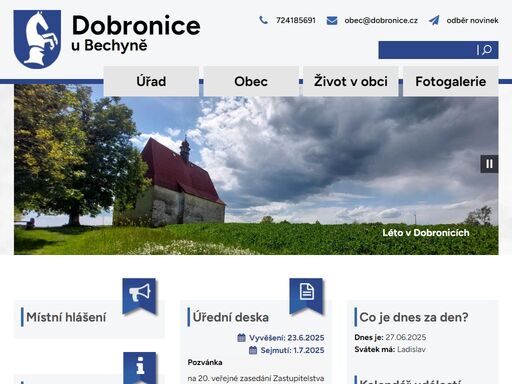The image size is (512, 384).
Task: Click the Co je dnes za den? heading
Action: [414, 317]
